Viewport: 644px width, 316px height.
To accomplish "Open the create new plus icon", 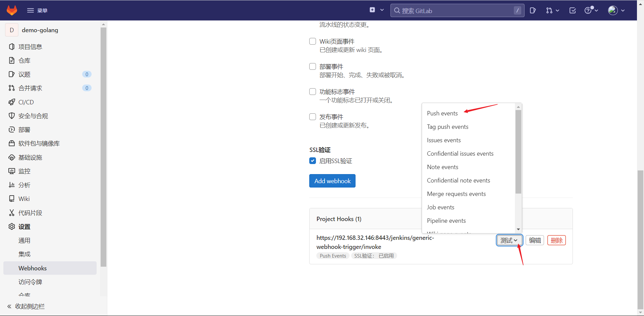I will [372, 10].
